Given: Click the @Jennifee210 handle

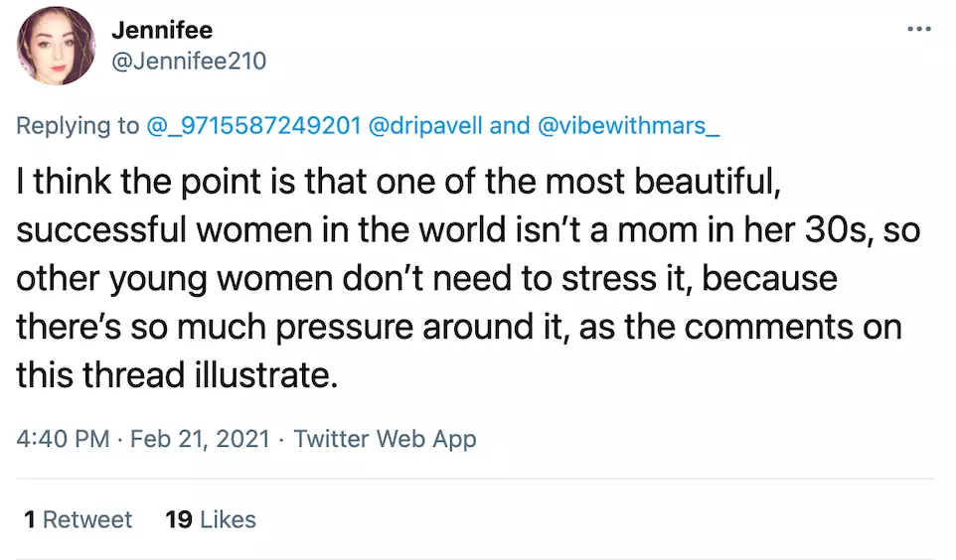Looking at the screenshot, I should (189, 61).
